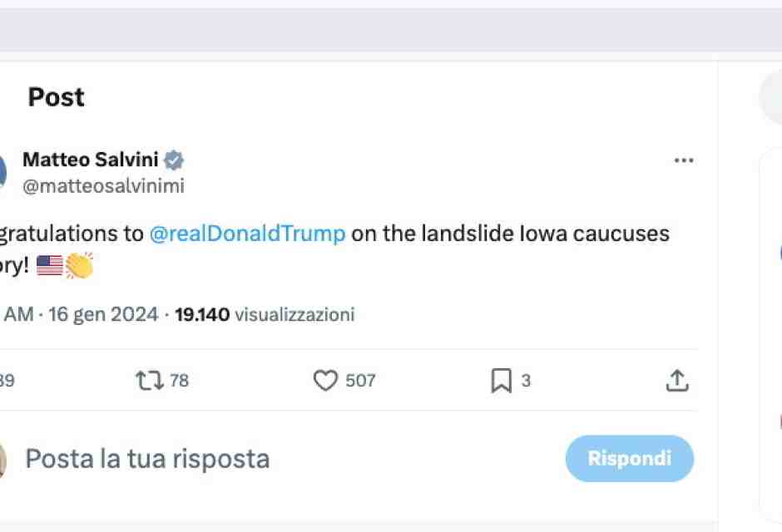Bookmark Salvini's post
This screenshot has width=782, height=532.
pos(500,380)
